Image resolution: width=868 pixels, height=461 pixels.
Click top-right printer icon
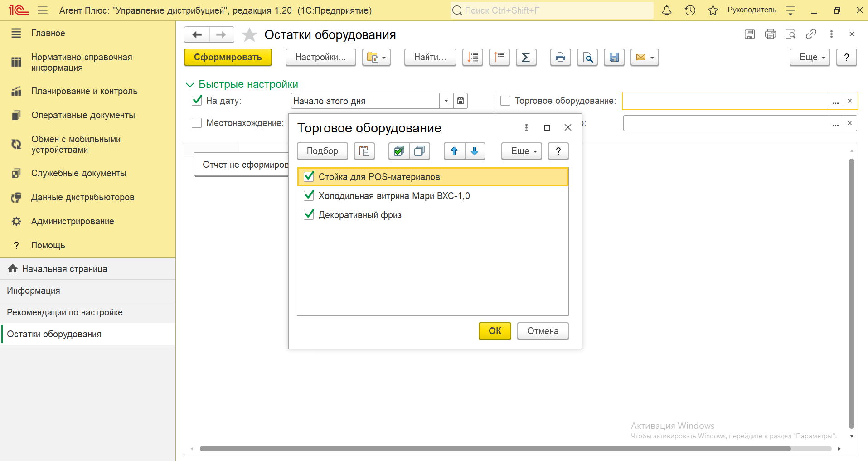[x=770, y=34]
